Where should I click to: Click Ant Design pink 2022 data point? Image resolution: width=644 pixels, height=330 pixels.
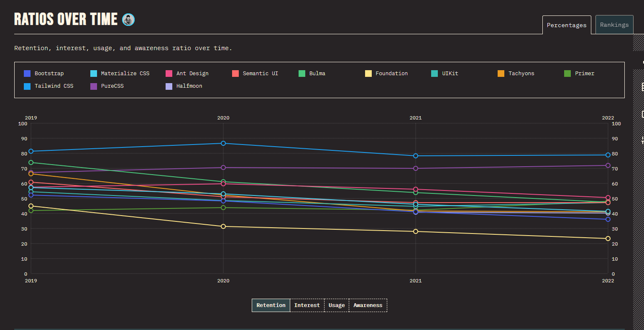(x=608, y=198)
